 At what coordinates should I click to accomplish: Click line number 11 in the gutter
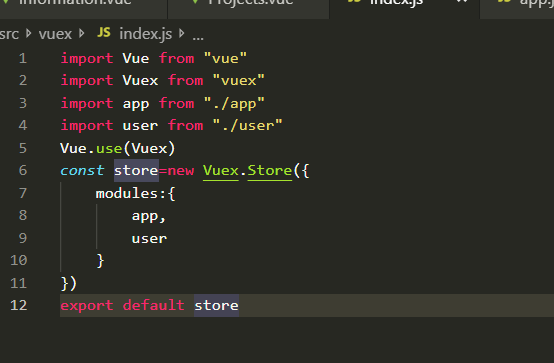tap(18, 283)
